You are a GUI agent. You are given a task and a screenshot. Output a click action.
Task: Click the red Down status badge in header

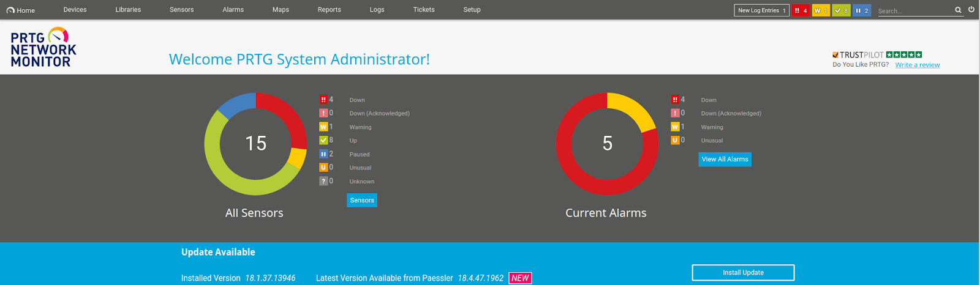pyautogui.click(x=801, y=10)
